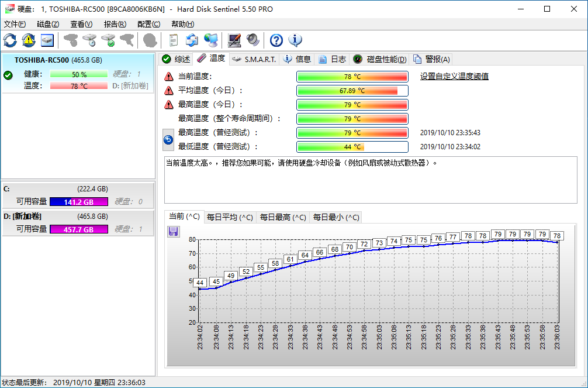Click the app icon in the title bar
588x388 pixels.
tap(10, 9)
